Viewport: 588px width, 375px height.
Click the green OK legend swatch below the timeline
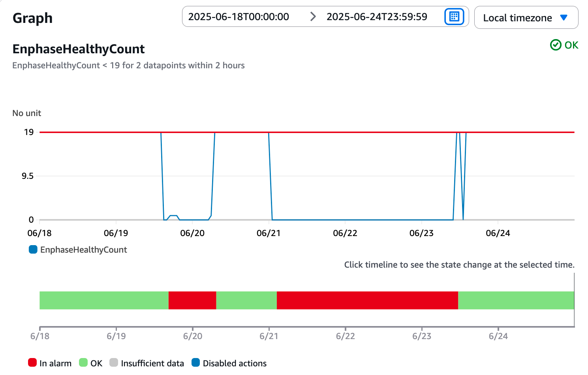tap(83, 363)
